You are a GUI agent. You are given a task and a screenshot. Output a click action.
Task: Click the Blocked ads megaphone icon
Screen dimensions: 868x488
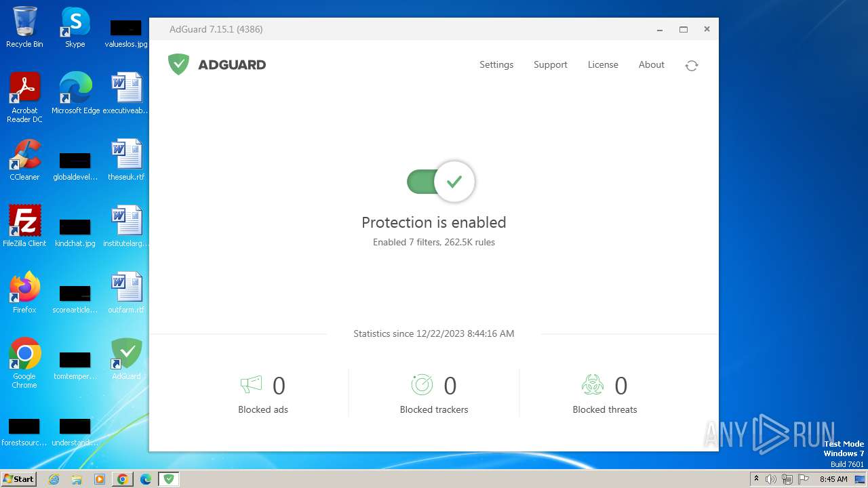[x=251, y=385]
